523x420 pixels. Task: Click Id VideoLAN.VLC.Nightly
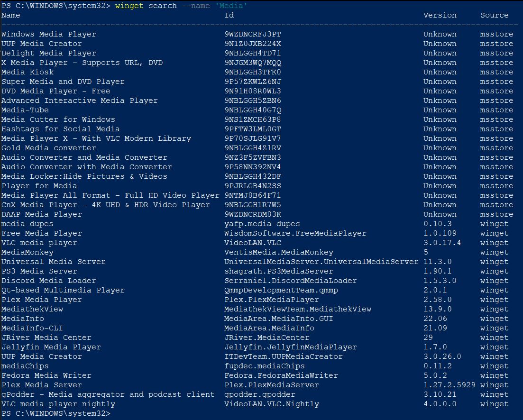point(272,404)
